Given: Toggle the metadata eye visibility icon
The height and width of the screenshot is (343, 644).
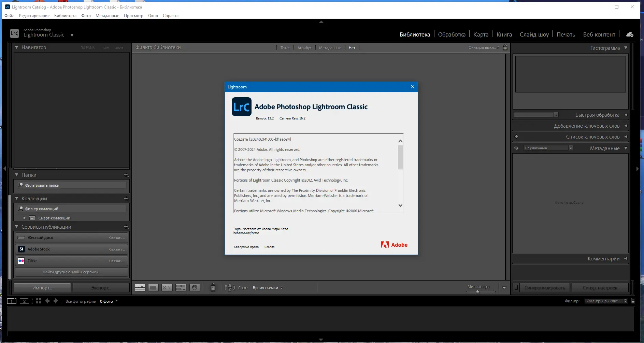Looking at the screenshot, I should pyautogui.click(x=516, y=148).
